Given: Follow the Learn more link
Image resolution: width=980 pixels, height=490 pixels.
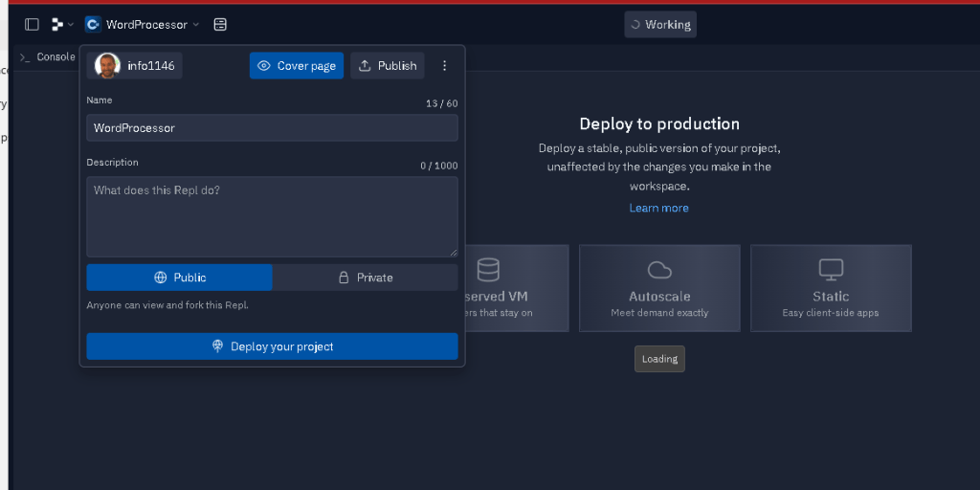Looking at the screenshot, I should 658,208.
